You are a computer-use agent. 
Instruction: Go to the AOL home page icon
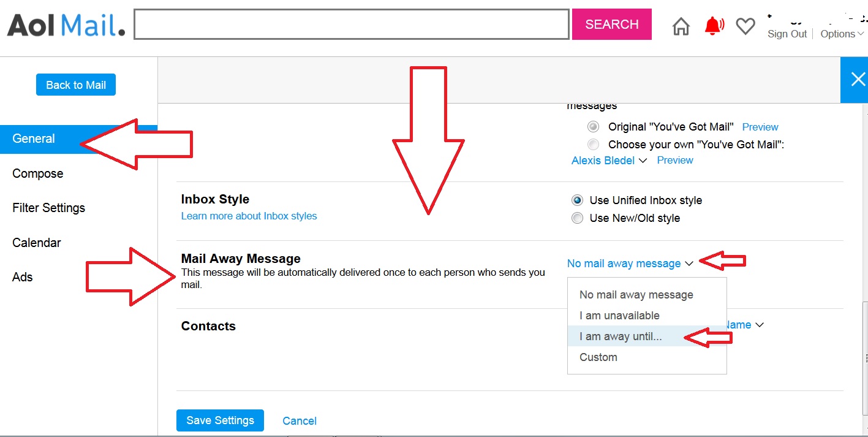(681, 26)
